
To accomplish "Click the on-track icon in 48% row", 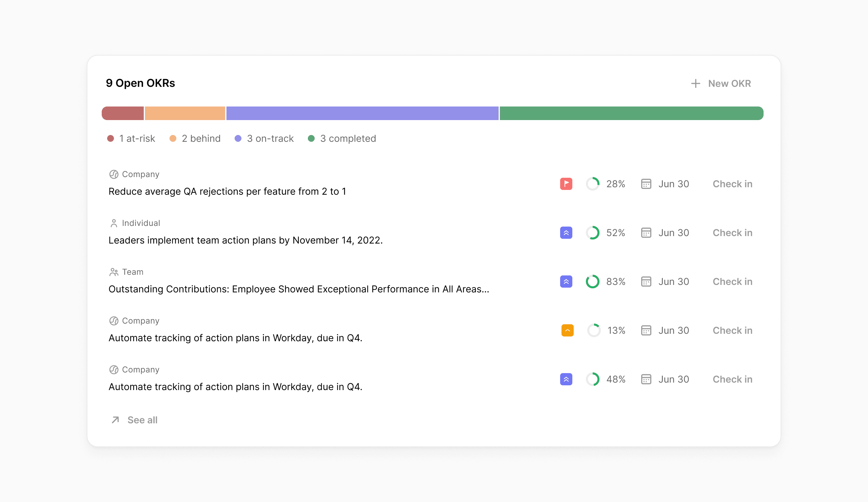I will point(566,379).
